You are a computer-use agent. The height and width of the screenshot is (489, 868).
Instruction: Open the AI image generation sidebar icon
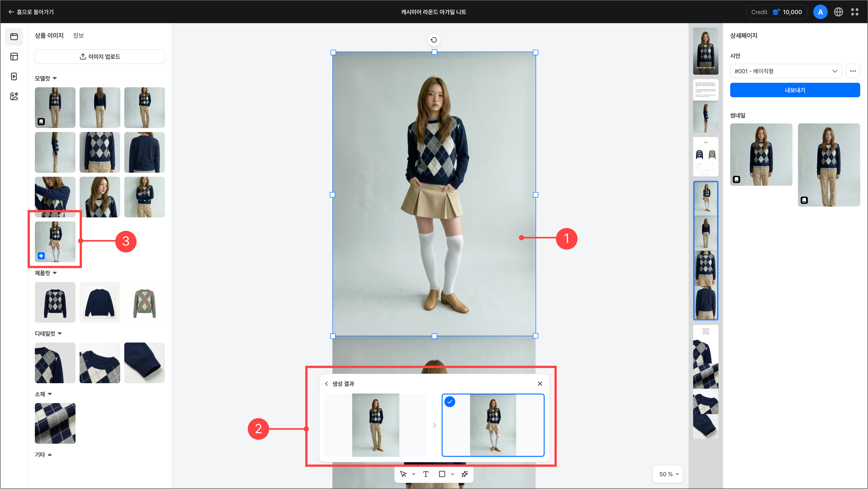coord(14,96)
